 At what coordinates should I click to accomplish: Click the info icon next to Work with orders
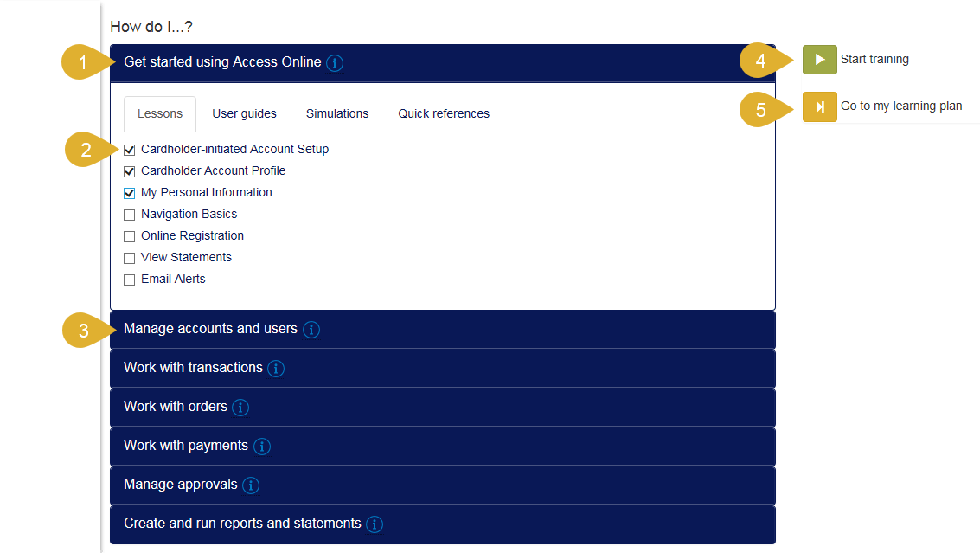coord(240,407)
